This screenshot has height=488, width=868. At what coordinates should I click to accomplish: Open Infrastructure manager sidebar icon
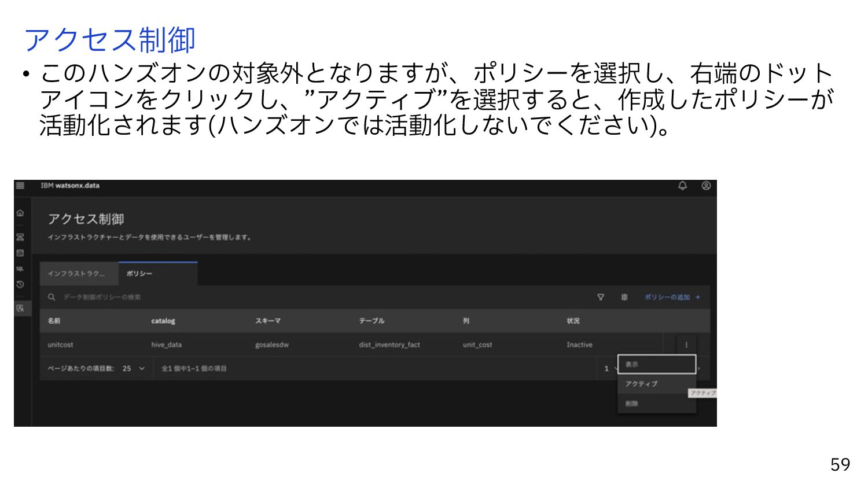(x=20, y=237)
